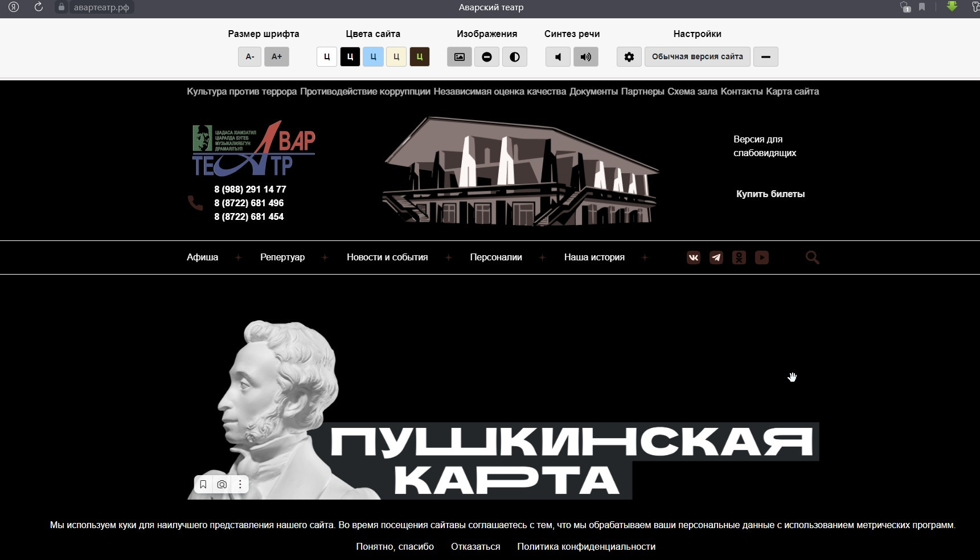Click phone number 8 (988) 291 14 77

pyautogui.click(x=250, y=189)
